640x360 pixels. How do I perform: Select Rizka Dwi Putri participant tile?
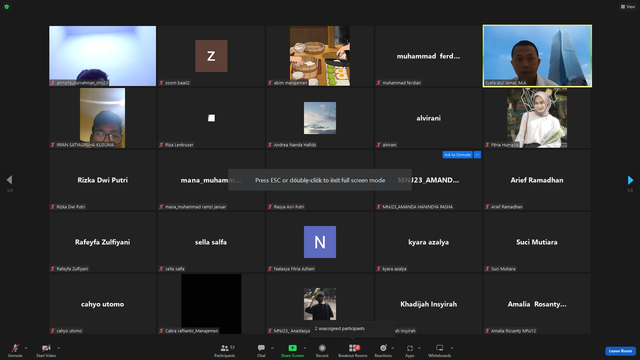coord(102,180)
